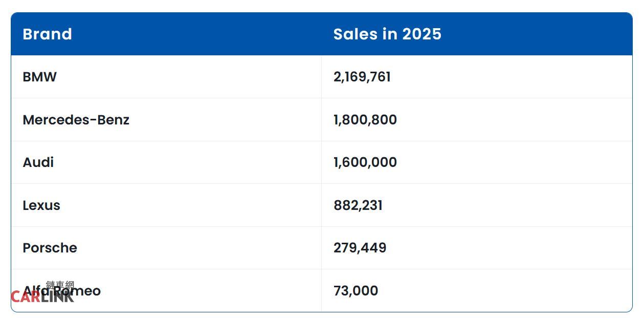Click the year 2025 in the header

click(x=421, y=34)
